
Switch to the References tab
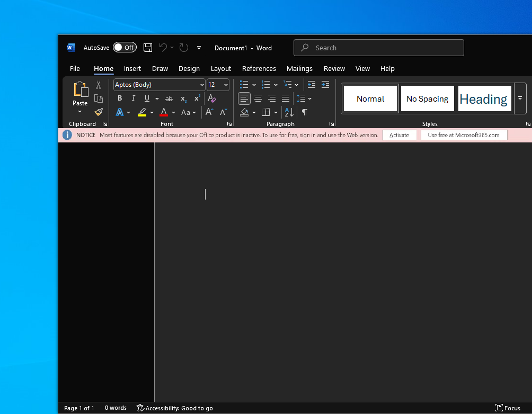pyautogui.click(x=259, y=68)
